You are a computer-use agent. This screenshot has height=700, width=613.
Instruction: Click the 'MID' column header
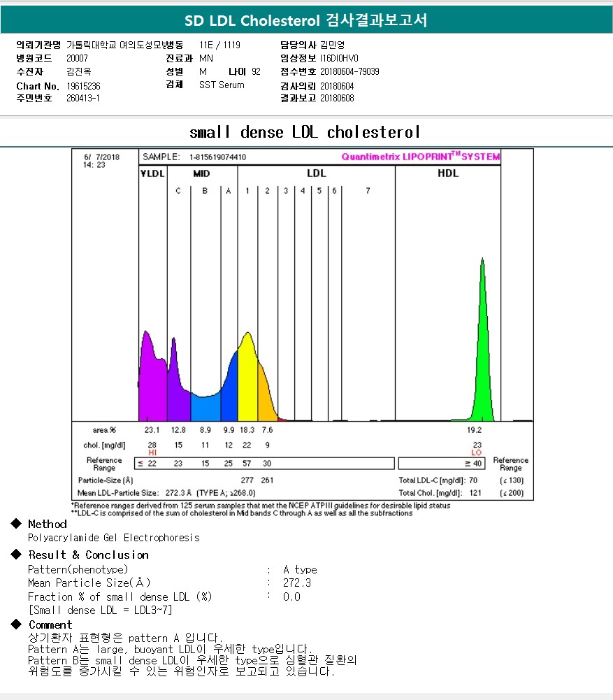coord(202,173)
